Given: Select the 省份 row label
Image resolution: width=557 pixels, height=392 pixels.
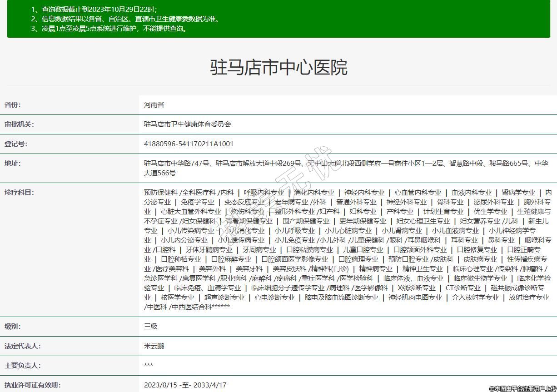Looking at the screenshot, I should tap(13, 105).
